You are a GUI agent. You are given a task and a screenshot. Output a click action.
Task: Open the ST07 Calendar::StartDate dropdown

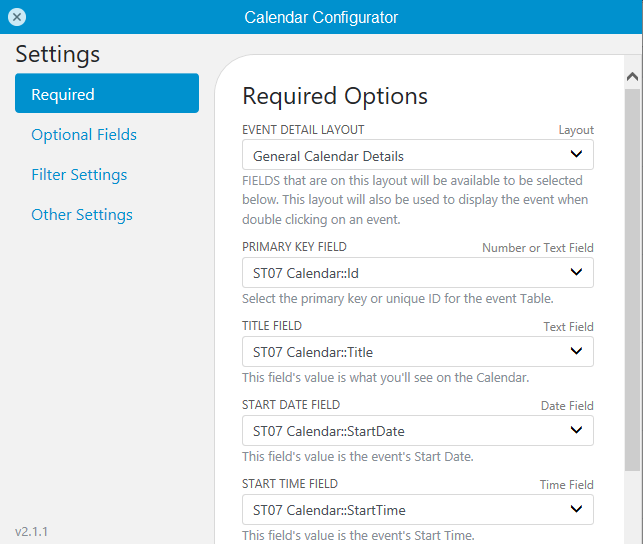coord(417,431)
